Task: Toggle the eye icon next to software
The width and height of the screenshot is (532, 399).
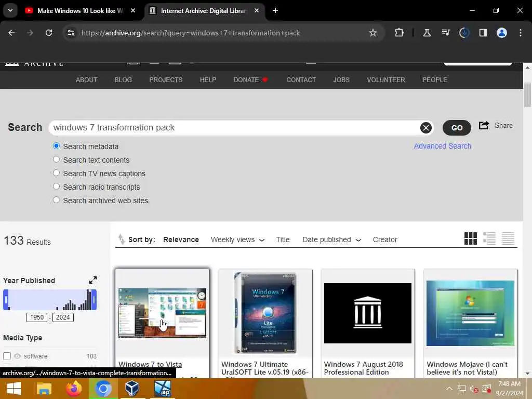Action: point(17,356)
